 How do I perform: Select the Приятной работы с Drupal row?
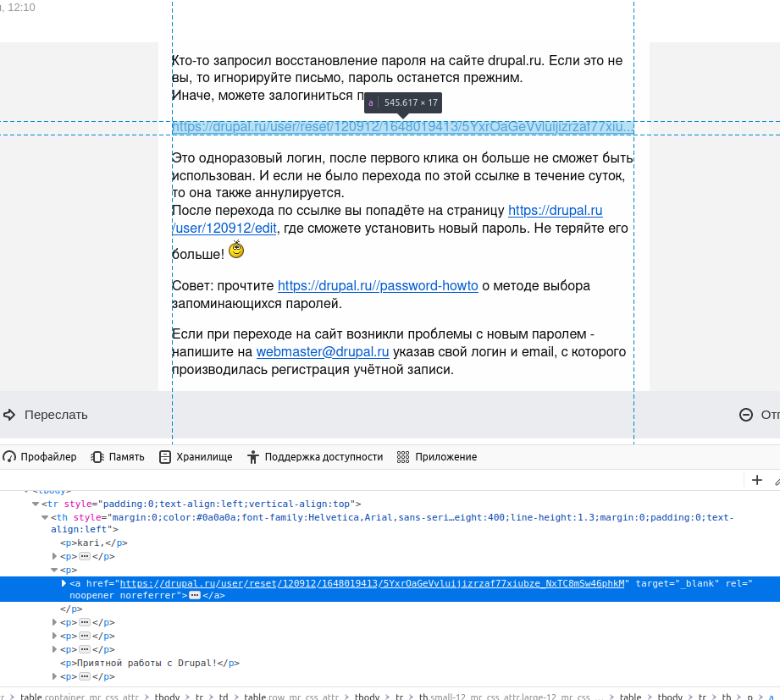pos(150,664)
